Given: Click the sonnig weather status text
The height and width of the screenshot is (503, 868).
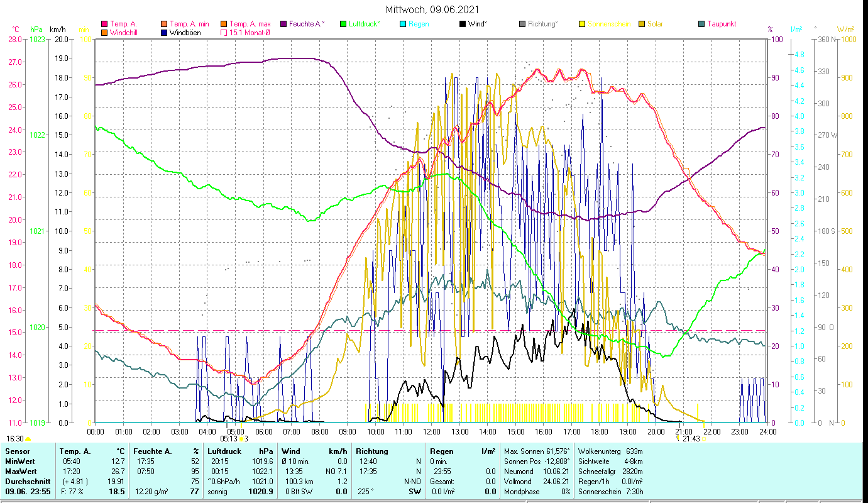Looking at the screenshot, I should [x=217, y=492].
